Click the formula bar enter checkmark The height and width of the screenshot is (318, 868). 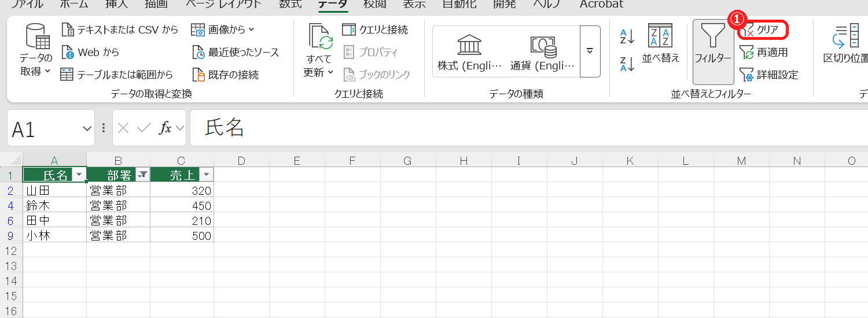tap(144, 128)
